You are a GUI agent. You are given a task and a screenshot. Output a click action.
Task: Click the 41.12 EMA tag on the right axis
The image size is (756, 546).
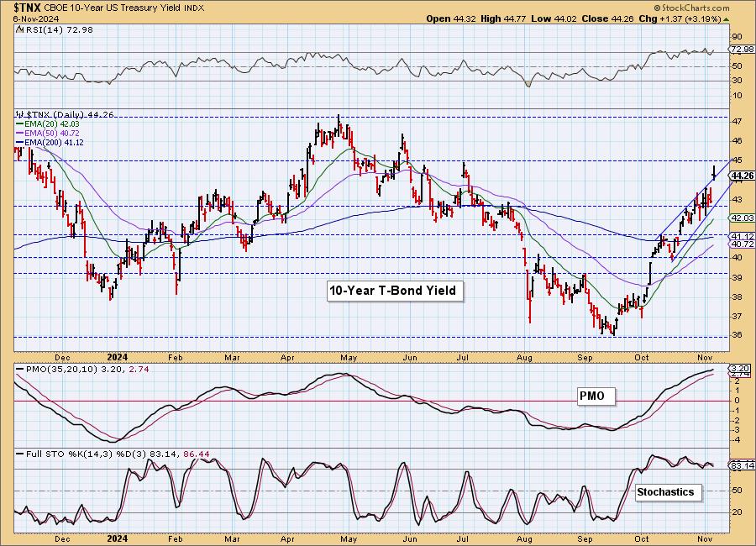pos(743,236)
